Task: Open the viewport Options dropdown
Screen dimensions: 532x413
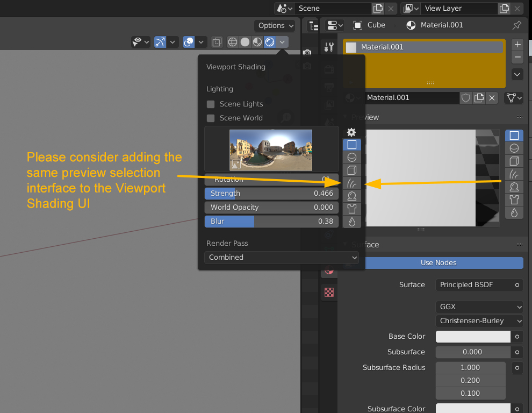Action: pyautogui.click(x=275, y=25)
